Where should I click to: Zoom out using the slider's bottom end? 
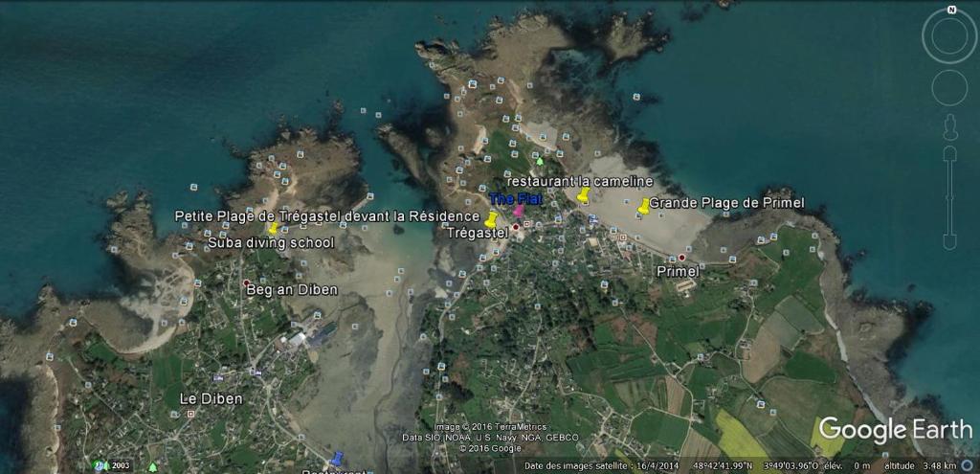pyautogui.click(x=950, y=242)
